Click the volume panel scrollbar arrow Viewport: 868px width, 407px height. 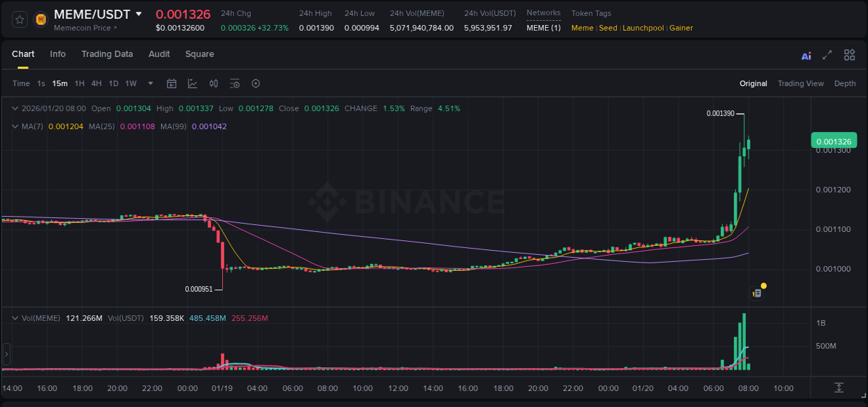(6, 356)
